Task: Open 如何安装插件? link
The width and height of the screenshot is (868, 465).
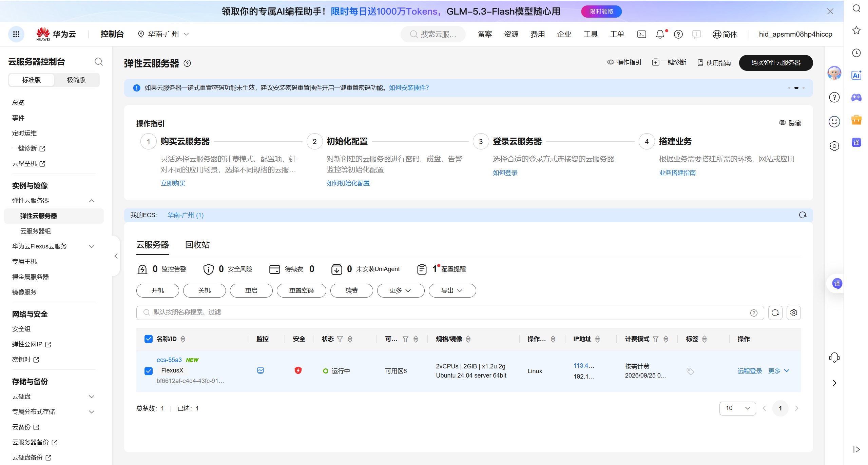Action: 408,88
